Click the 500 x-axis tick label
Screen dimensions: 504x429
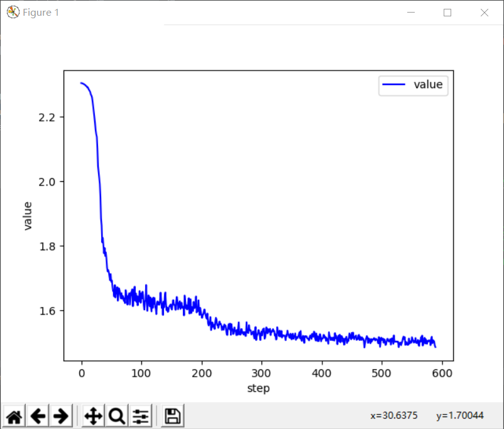coord(381,373)
